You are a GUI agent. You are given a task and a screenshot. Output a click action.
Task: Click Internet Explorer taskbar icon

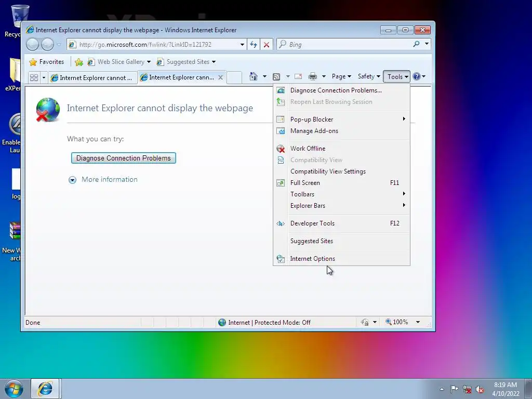tap(45, 389)
